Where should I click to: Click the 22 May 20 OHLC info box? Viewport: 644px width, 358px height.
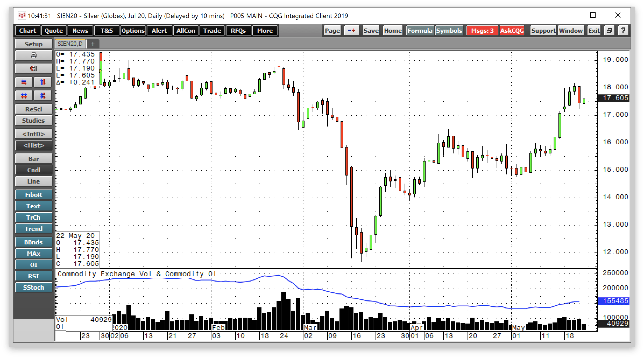click(x=77, y=250)
